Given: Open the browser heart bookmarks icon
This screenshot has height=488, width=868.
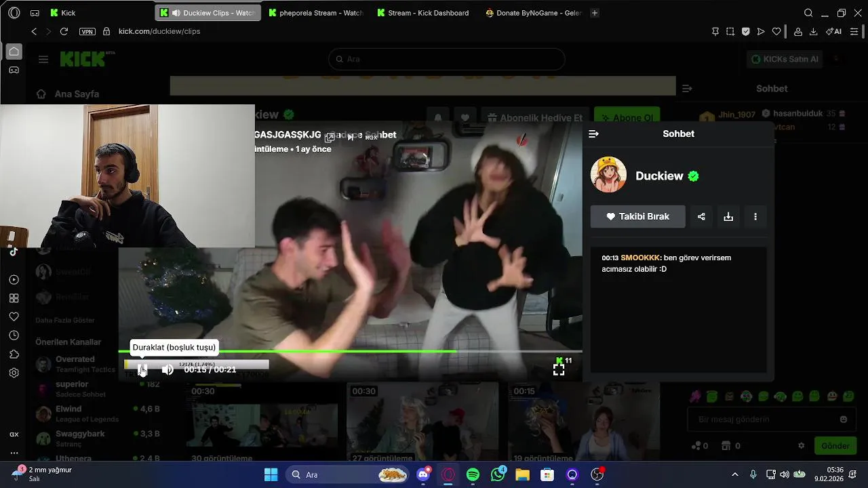Looking at the screenshot, I should (x=776, y=31).
